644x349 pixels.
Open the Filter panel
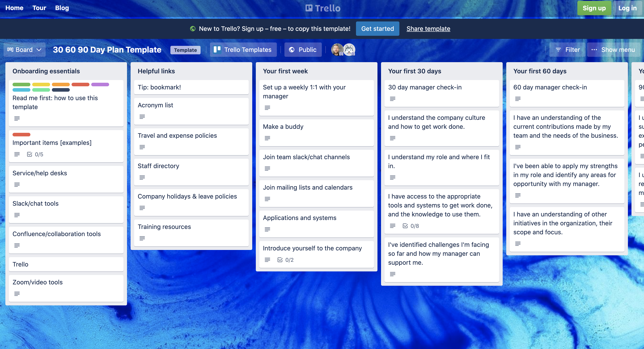point(567,49)
